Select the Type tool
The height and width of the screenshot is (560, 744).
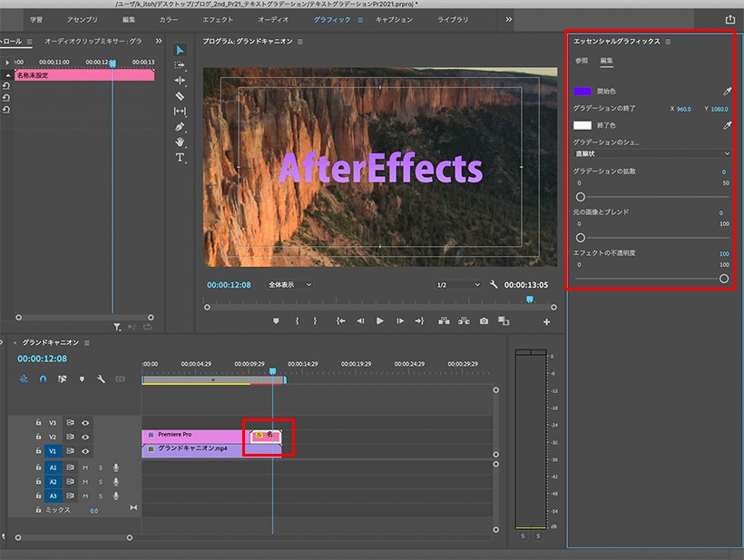180,158
